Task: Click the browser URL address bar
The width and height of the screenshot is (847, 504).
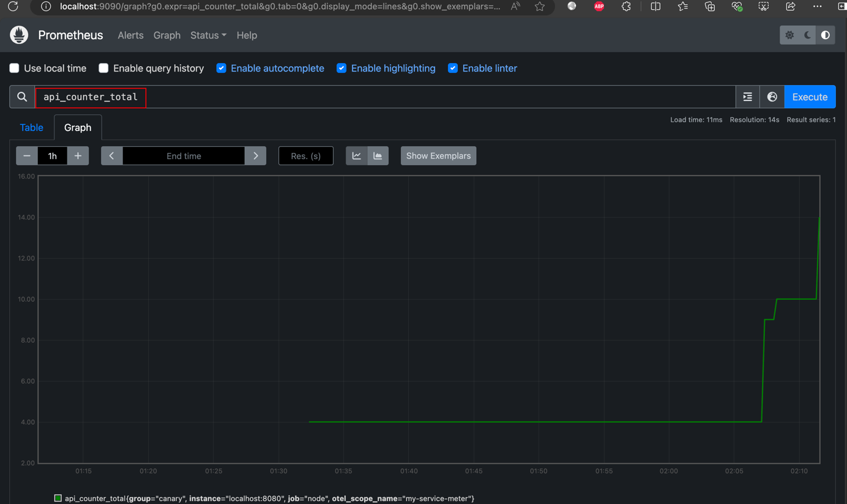Action: (x=280, y=6)
